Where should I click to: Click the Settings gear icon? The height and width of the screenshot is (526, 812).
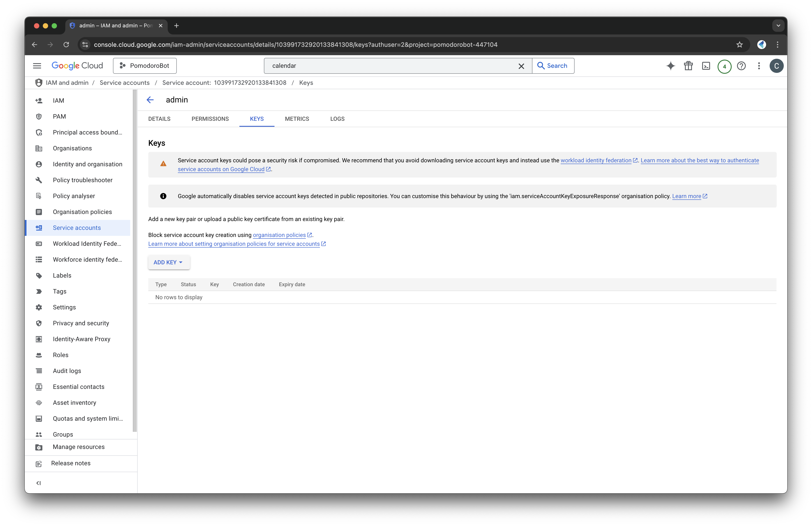38,307
